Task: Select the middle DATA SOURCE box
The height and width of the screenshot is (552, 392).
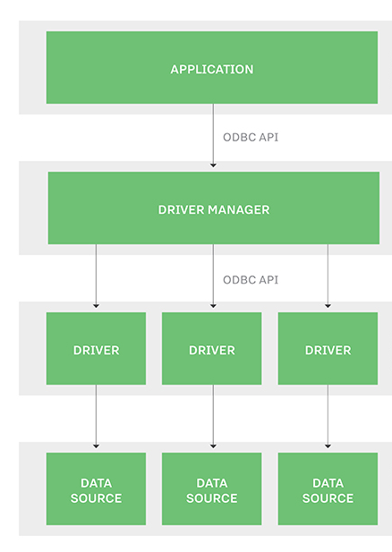Action: click(x=212, y=489)
